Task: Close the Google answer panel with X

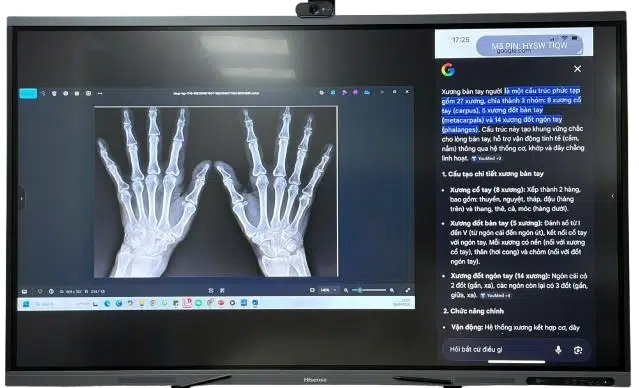Action: [x=577, y=69]
